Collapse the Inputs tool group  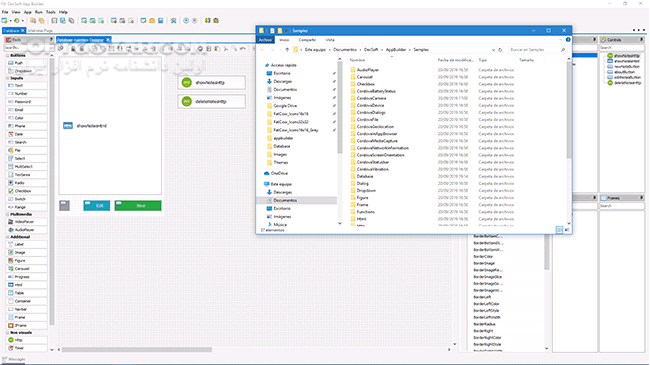click(x=7, y=78)
